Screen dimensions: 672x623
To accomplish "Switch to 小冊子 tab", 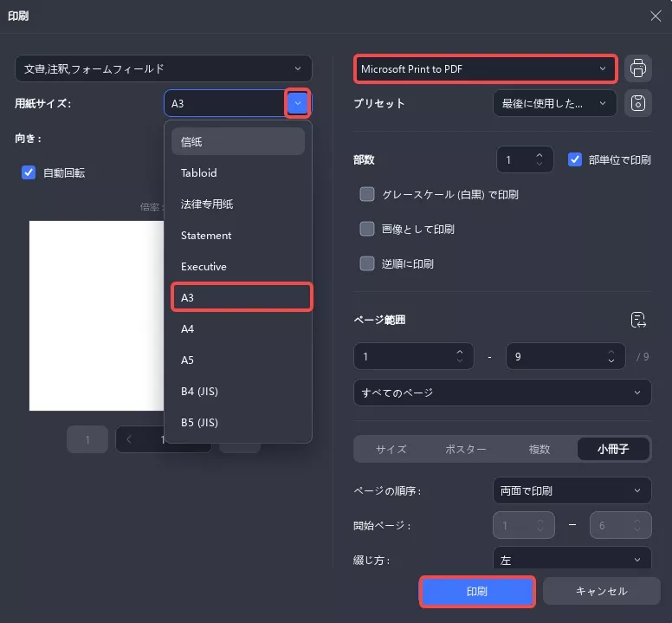I will (613, 450).
